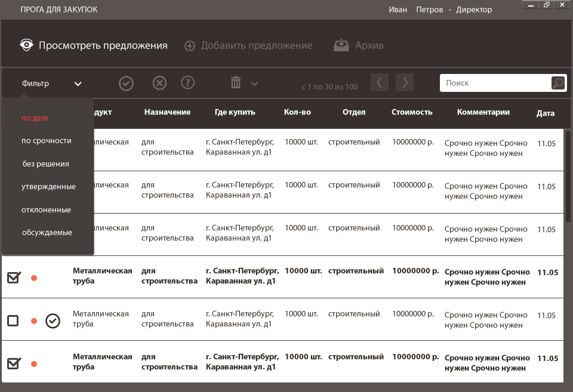The image size is (573, 392).
Task: Click the approved status checkmark in fifth row
Action: click(x=53, y=321)
